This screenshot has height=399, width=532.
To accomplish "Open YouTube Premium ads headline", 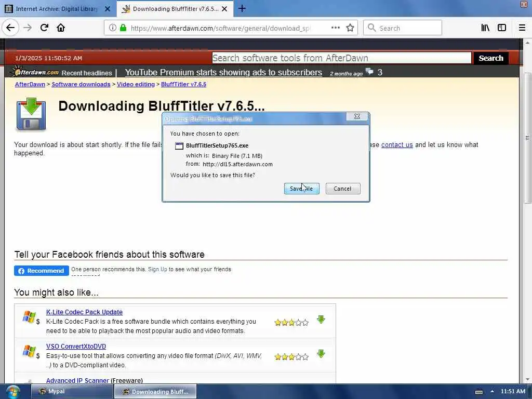I will (223, 73).
